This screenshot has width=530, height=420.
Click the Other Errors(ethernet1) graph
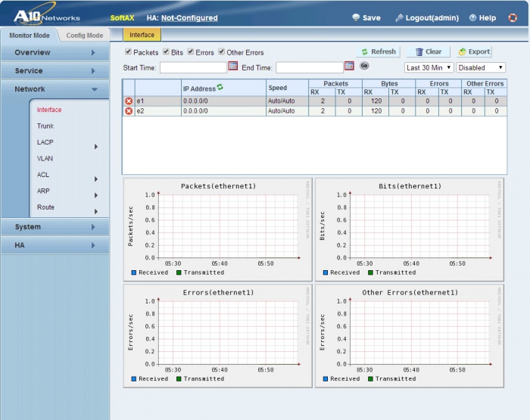tap(410, 335)
